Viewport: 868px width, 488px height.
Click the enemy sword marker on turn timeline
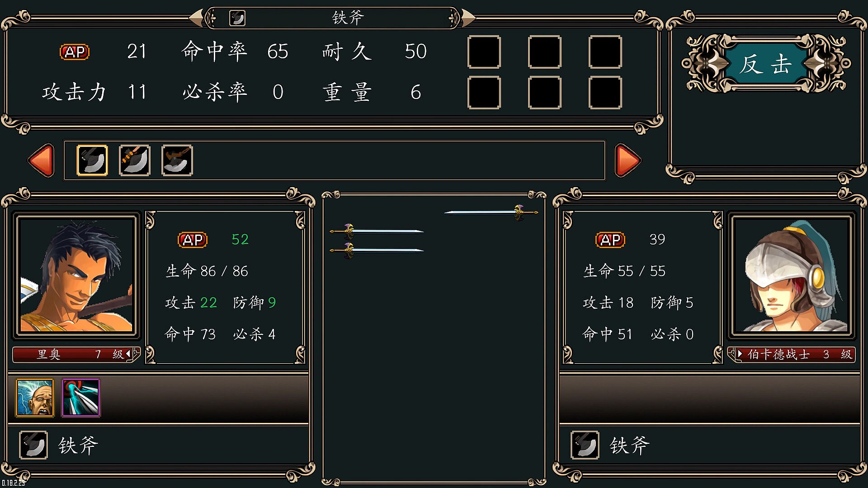pyautogui.click(x=491, y=212)
